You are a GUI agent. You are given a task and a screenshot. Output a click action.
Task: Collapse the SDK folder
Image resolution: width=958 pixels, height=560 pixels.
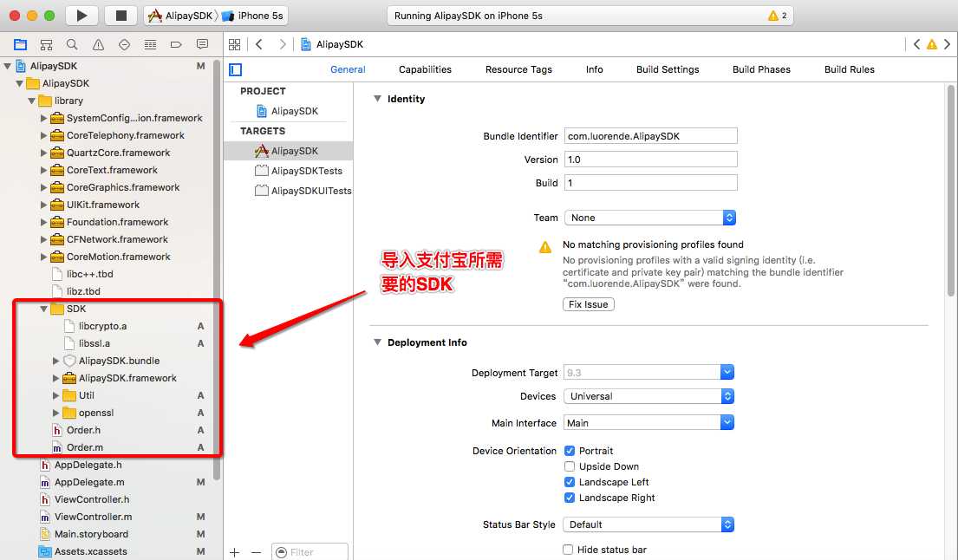pyautogui.click(x=44, y=309)
